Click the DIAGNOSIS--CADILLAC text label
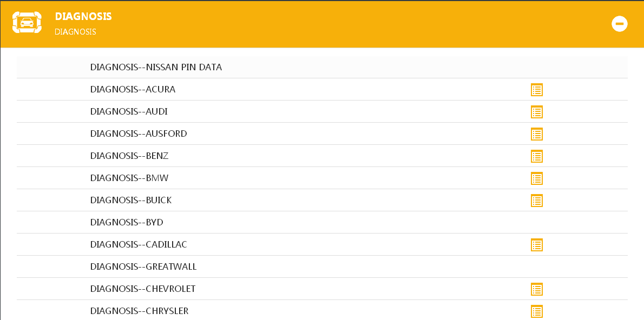Viewport: 644px width, 320px height. coord(139,244)
